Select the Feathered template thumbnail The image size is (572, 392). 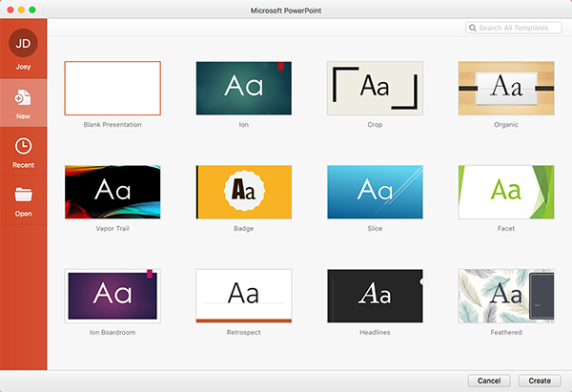coord(506,296)
